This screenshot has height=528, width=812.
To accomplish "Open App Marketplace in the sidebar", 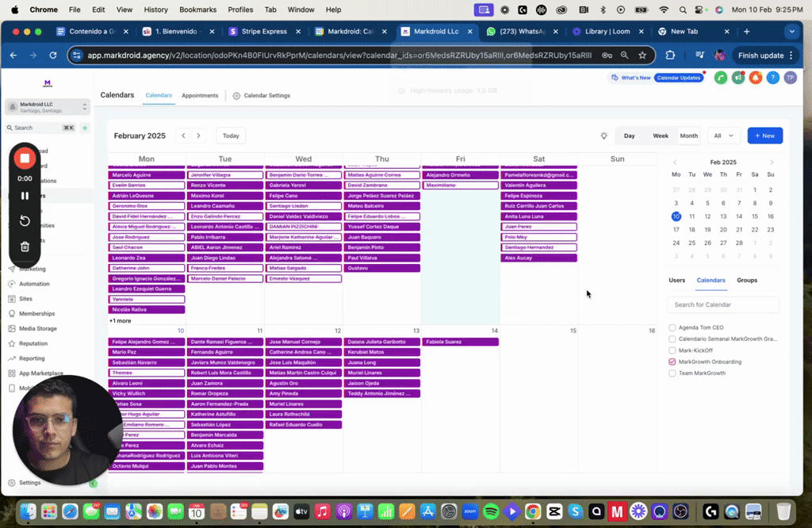I will 41,373.
